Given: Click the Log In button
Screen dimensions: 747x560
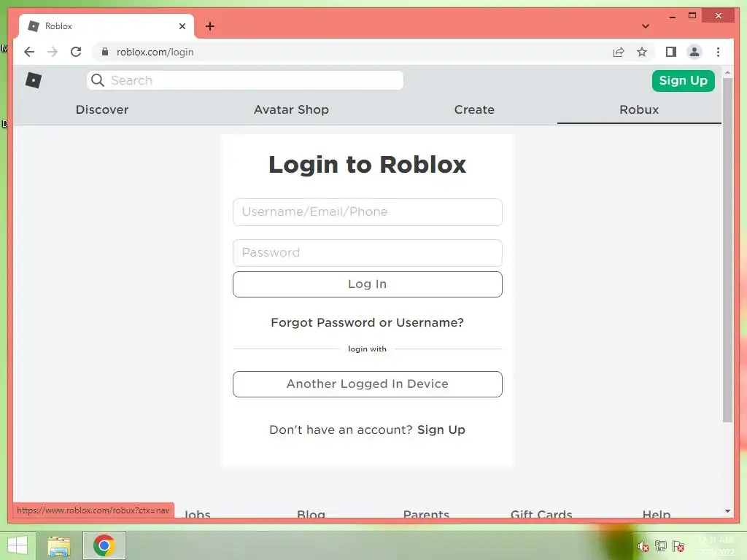Looking at the screenshot, I should pos(368,284).
